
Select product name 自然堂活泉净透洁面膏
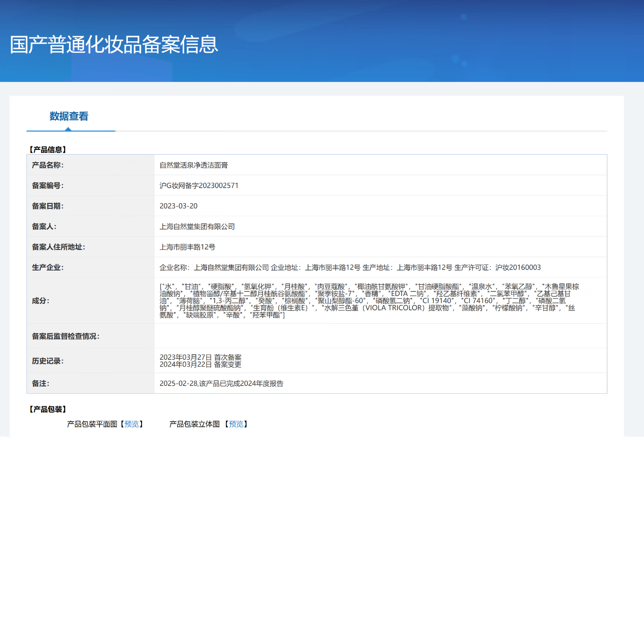(x=194, y=165)
